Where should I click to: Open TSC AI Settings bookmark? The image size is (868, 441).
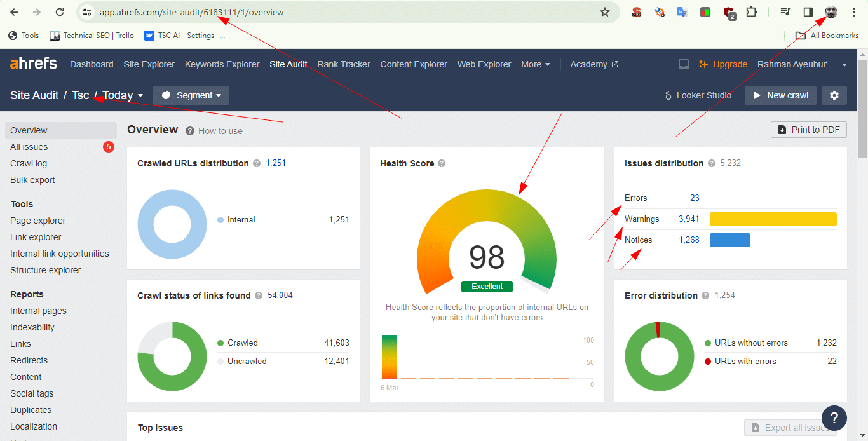click(185, 36)
